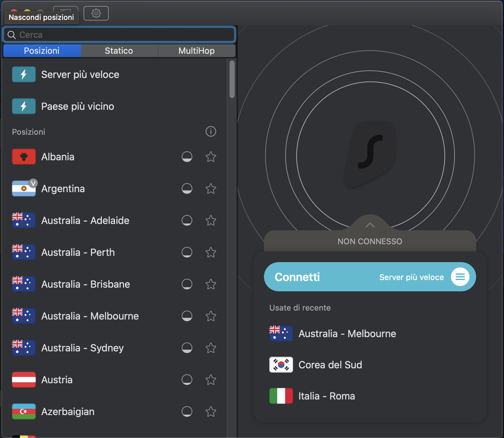Open connection options via hamburger on Connetti
The image size is (504, 438).
point(460,277)
